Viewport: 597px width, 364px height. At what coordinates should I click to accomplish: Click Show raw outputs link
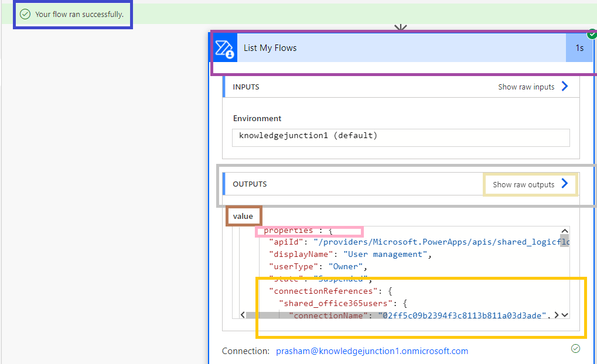[x=524, y=184]
